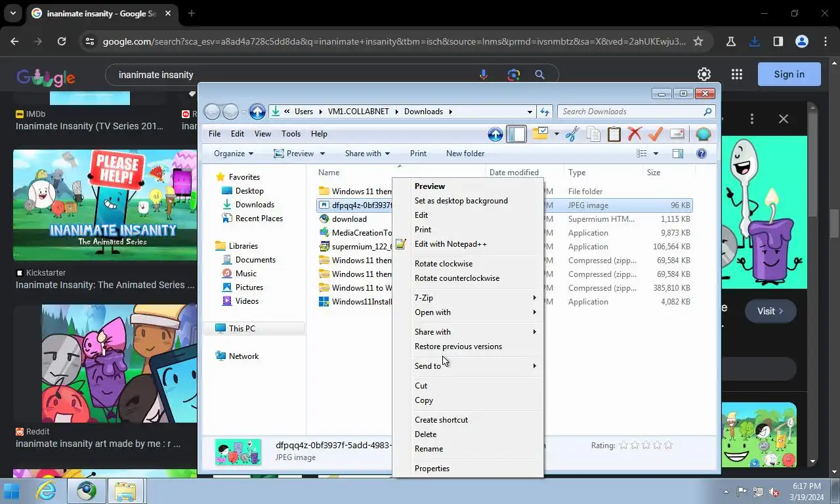840x504 pixels.
Task: Expand the Send to submenu
Action: click(x=468, y=366)
